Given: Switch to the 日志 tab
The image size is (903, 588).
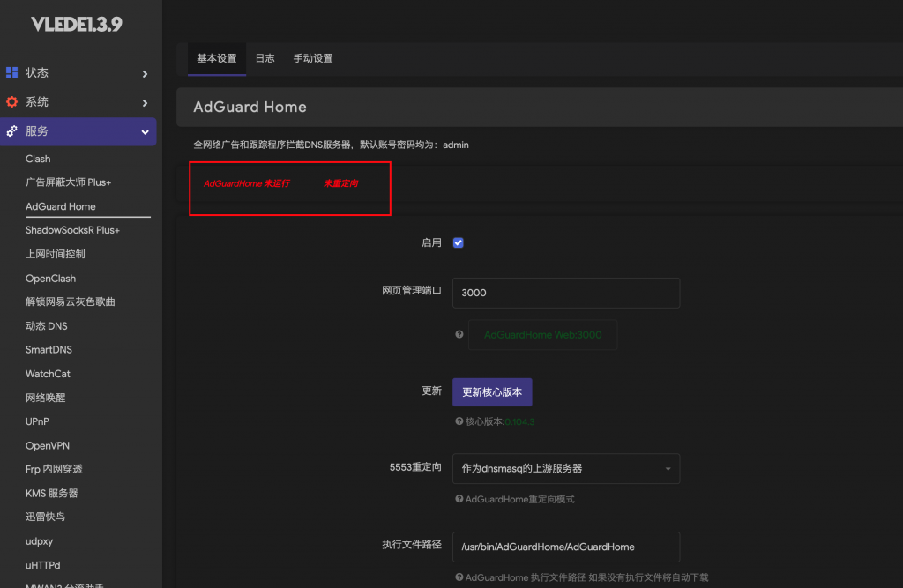Looking at the screenshot, I should click(265, 58).
